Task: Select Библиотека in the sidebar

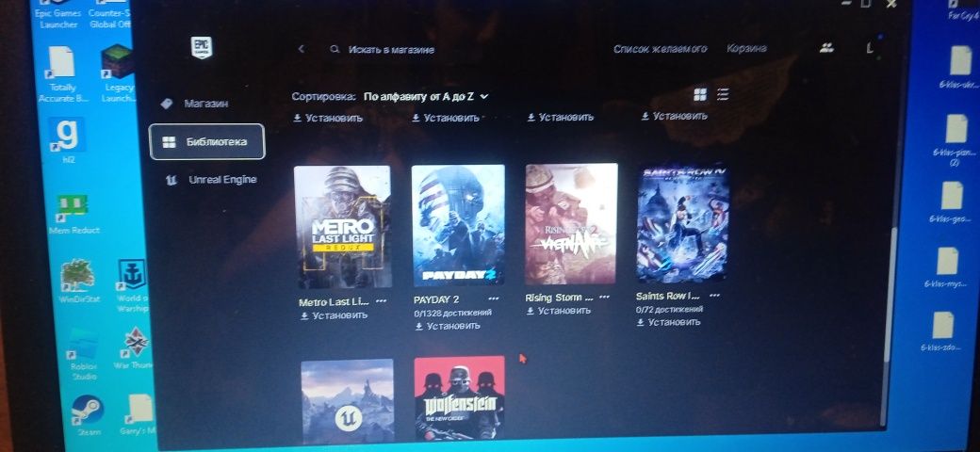Action: tap(207, 141)
